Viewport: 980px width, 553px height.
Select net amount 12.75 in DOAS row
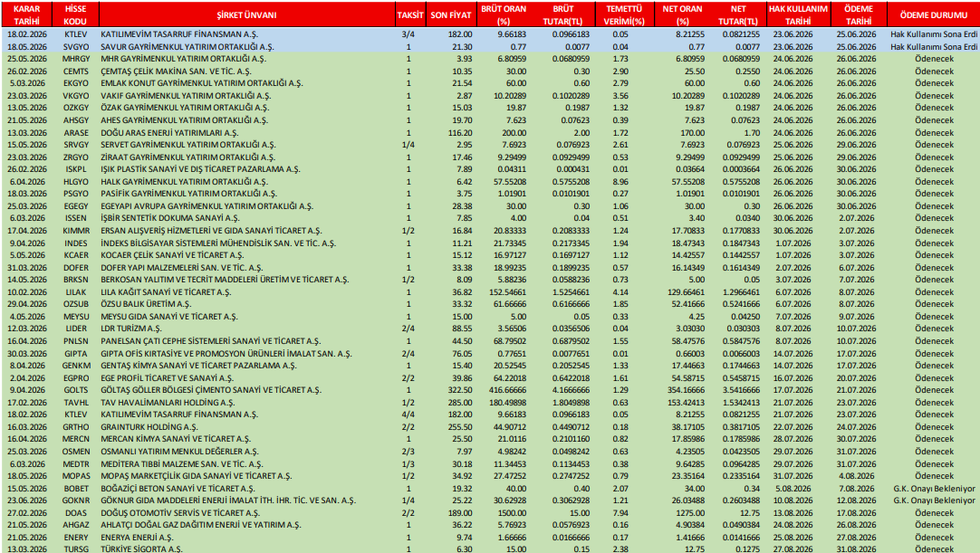(749, 512)
